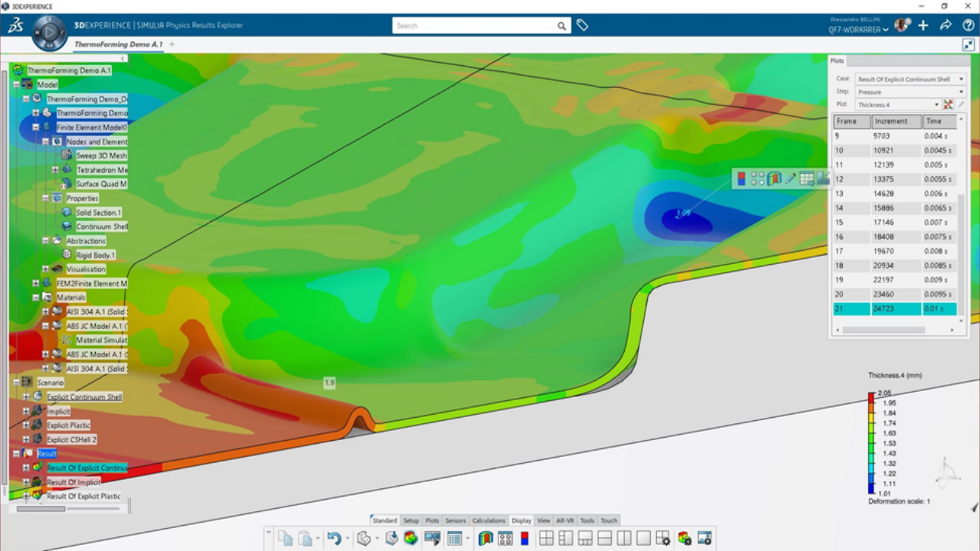Toggle the plot display icon beside Thickness.4
The image size is (980, 551).
tap(949, 105)
